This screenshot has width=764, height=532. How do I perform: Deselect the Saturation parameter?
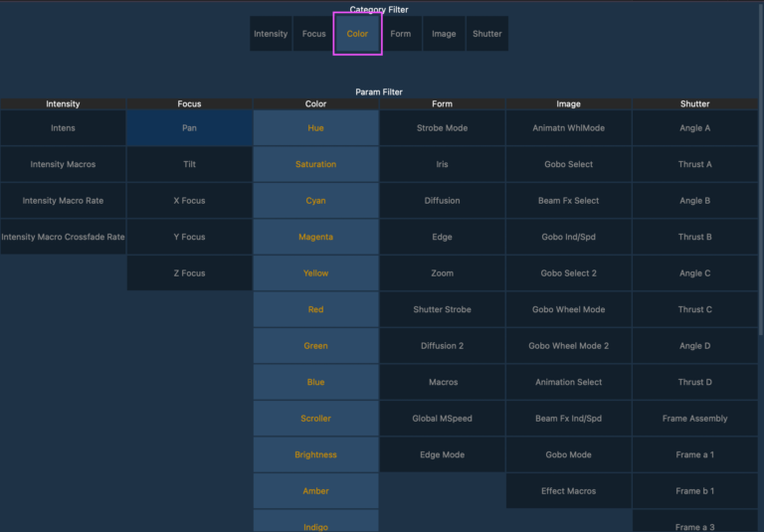click(x=315, y=164)
